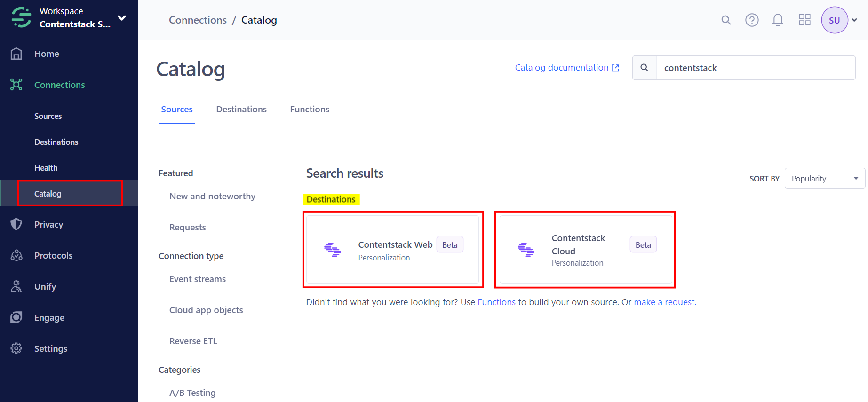868x402 pixels.
Task: Open notifications bell icon
Action: pos(778,20)
